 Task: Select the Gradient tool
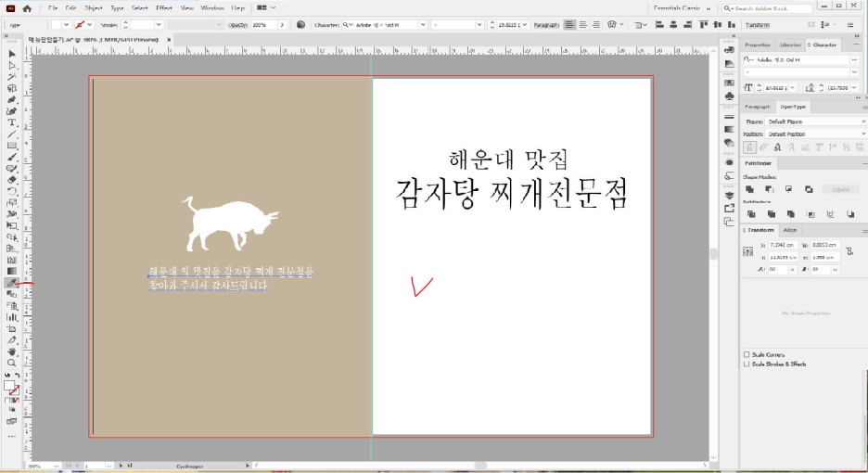12,272
